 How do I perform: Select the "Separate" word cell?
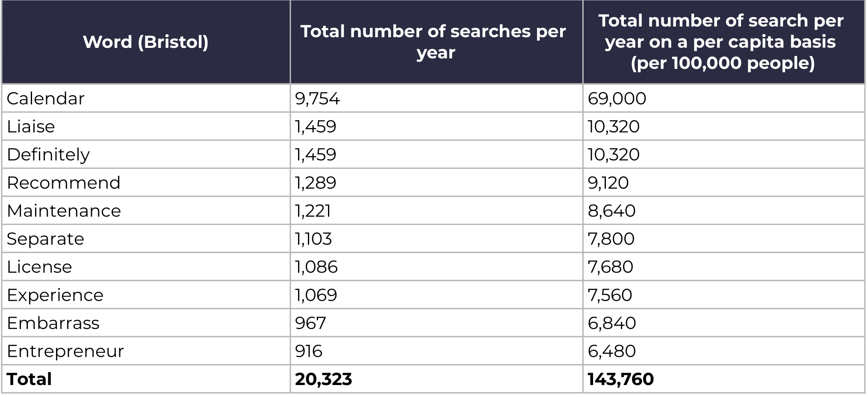(46, 239)
